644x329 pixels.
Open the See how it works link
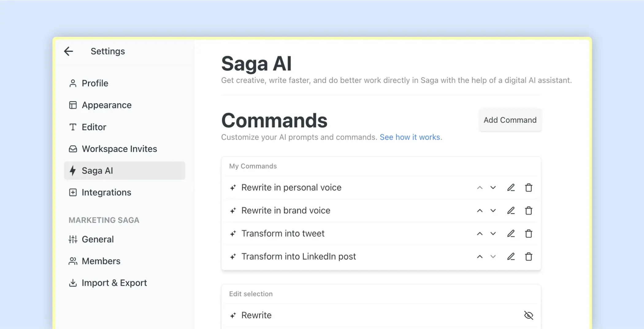pyautogui.click(x=410, y=137)
